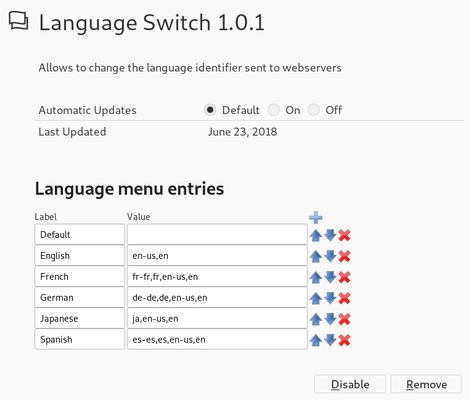This screenshot has height=400, width=469.
Task: Click the Language Switch extension icon
Action: pyautogui.click(x=18, y=21)
